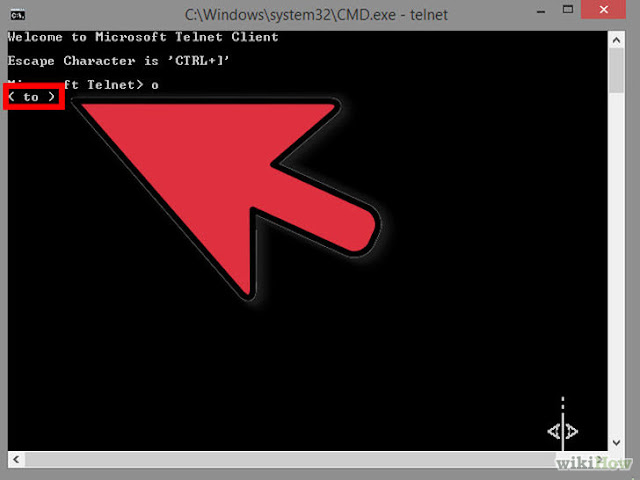Maximize the telnet CMD window

[568, 9]
